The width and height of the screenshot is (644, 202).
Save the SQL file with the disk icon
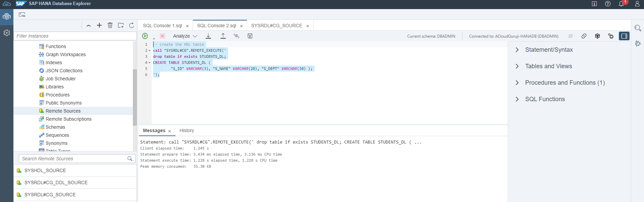[x=250, y=36]
